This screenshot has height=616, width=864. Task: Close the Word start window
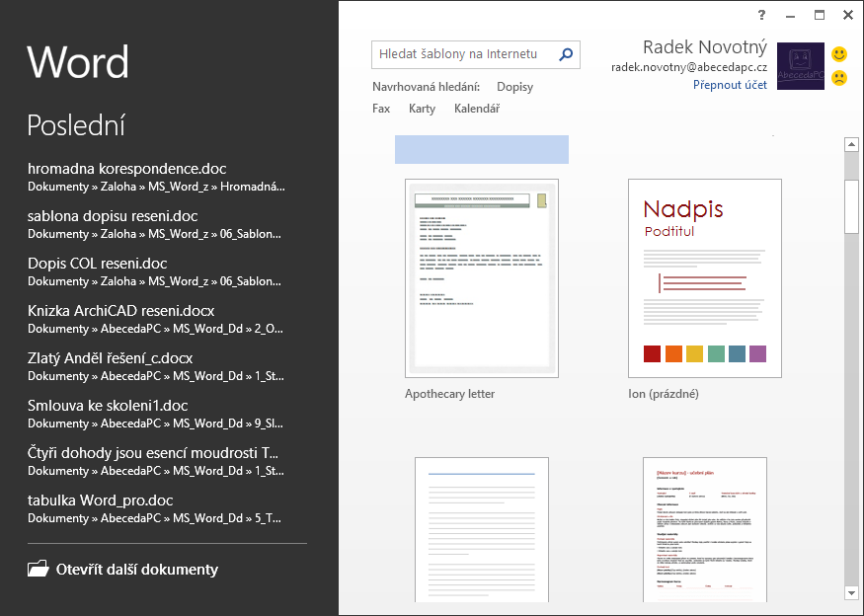pyautogui.click(x=848, y=15)
